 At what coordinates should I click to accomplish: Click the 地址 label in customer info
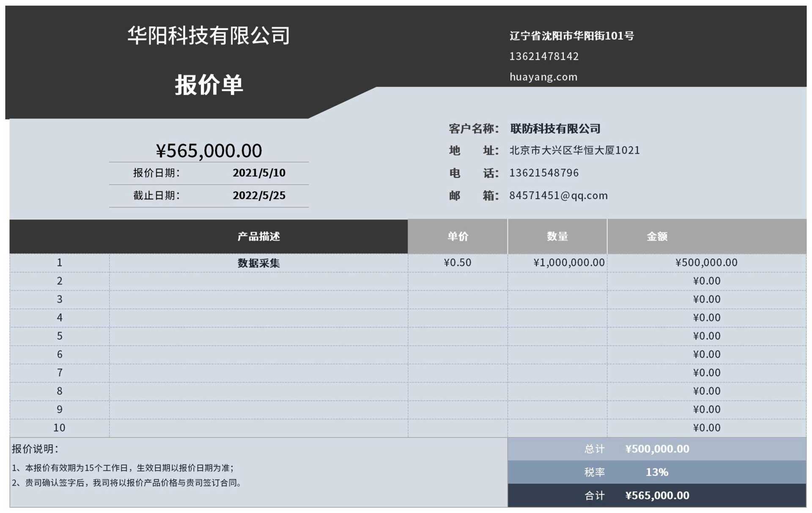click(474, 151)
